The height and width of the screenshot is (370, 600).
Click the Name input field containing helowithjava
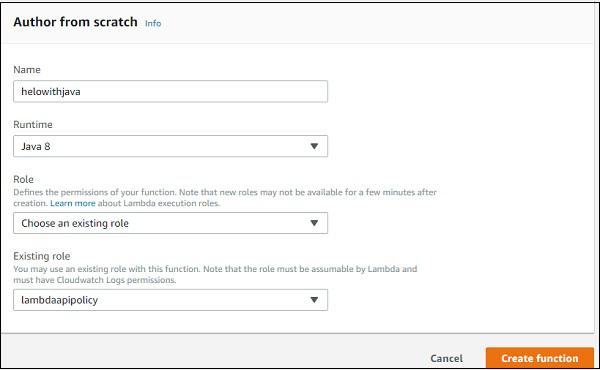(170, 91)
